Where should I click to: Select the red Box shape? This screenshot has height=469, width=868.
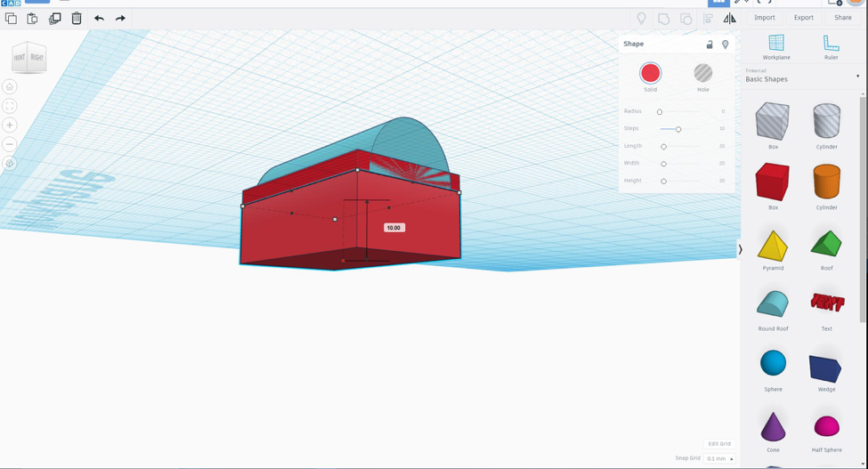[x=773, y=182]
